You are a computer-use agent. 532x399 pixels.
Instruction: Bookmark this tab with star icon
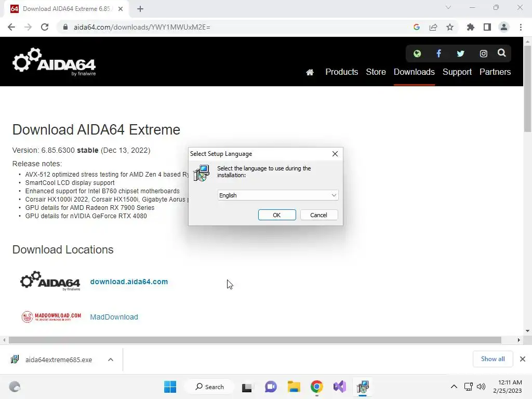click(x=450, y=27)
